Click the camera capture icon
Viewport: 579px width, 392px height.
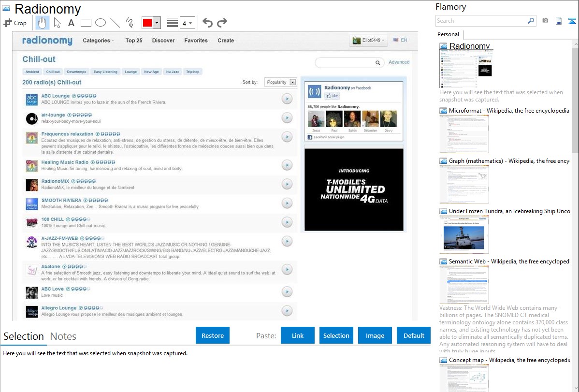(545, 21)
